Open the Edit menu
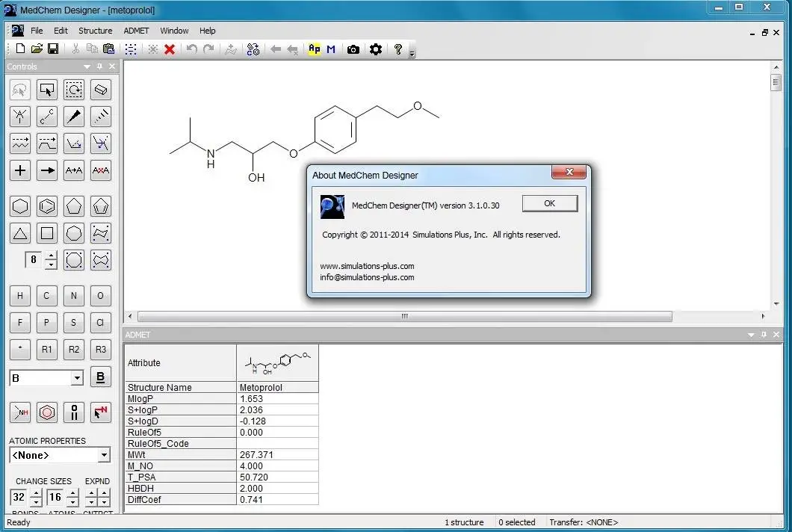The width and height of the screenshot is (792, 532). click(61, 31)
